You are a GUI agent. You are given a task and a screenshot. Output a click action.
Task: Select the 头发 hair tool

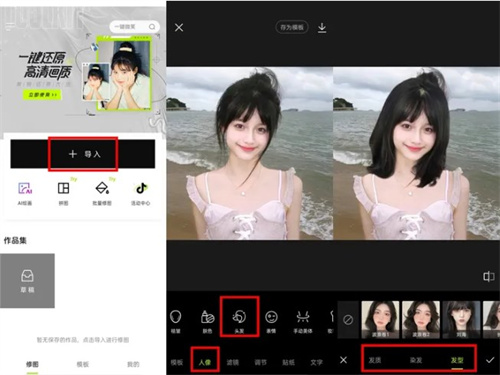[239, 321]
